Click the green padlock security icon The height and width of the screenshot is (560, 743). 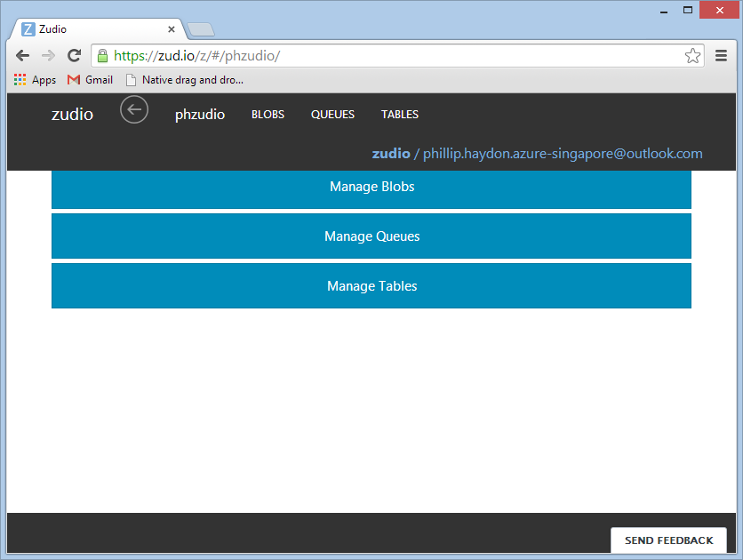102,56
